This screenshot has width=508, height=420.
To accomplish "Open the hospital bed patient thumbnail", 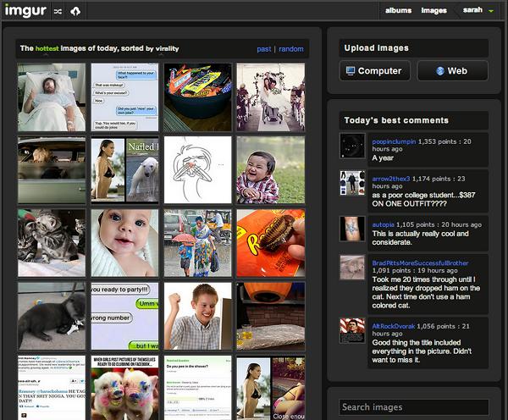I will click(52, 97).
